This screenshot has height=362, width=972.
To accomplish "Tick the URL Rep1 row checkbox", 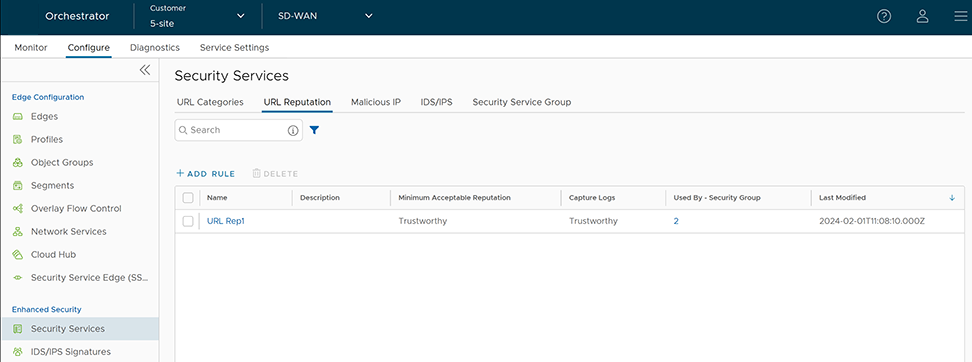I will point(188,221).
